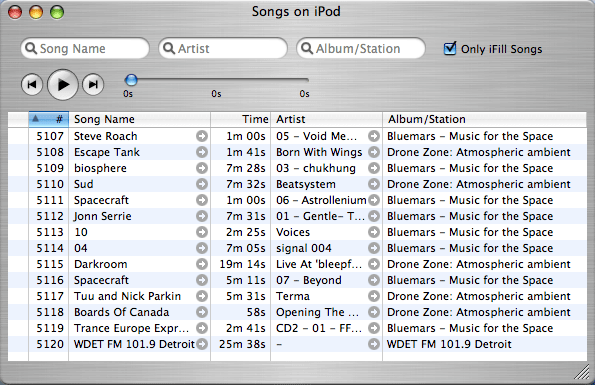
Task: Click magnifier icon in Artist search
Action: click(168, 48)
